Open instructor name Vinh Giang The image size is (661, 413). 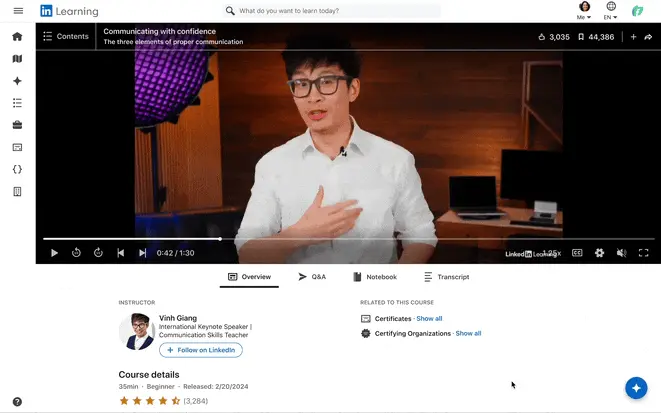tap(178, 318)
